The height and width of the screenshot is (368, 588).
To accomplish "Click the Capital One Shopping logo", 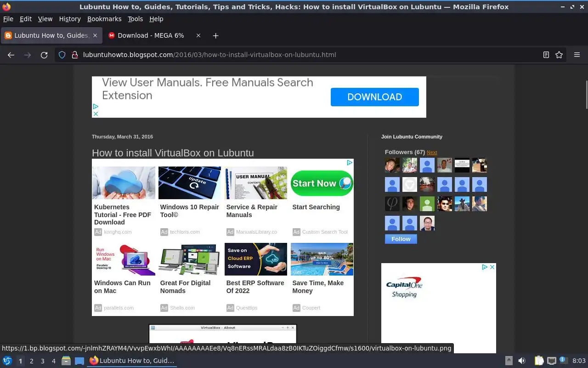I will (404, 287).
